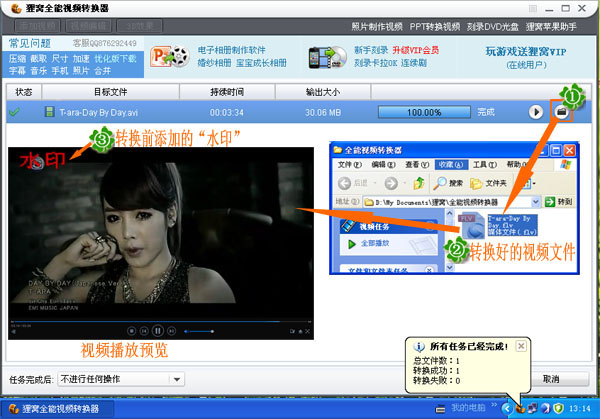This screenshot has width=600, height=419.
Task: Click the converter tray icon in the taskbar
Action: 520,408
